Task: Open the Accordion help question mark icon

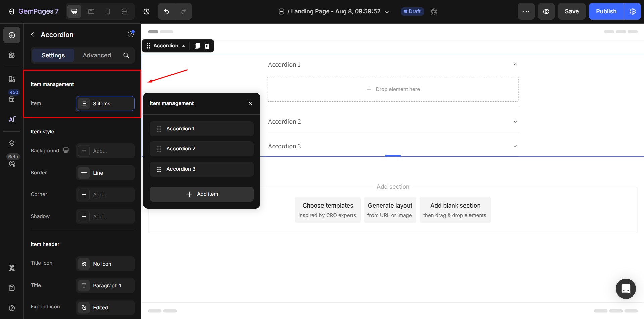Action: (130, 34)
